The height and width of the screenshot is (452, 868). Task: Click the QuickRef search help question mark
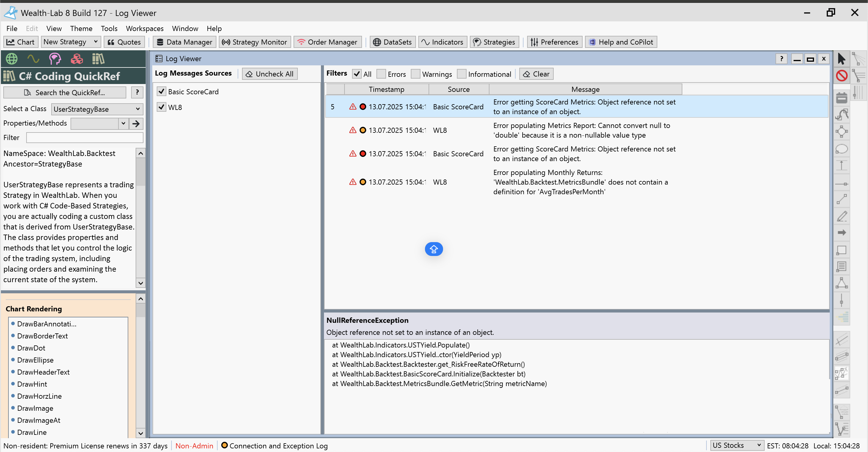point(137,92)
